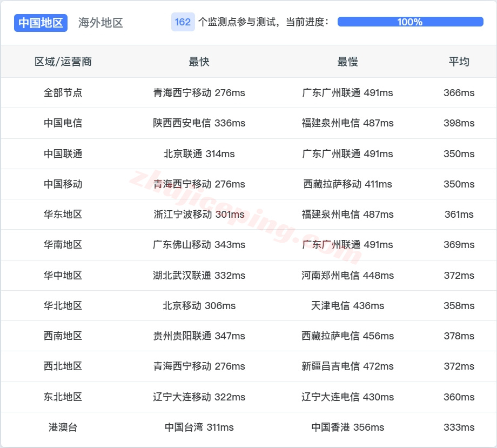
Task: Click 中国台湾 311ms fastest result
Action: (199, 427)
